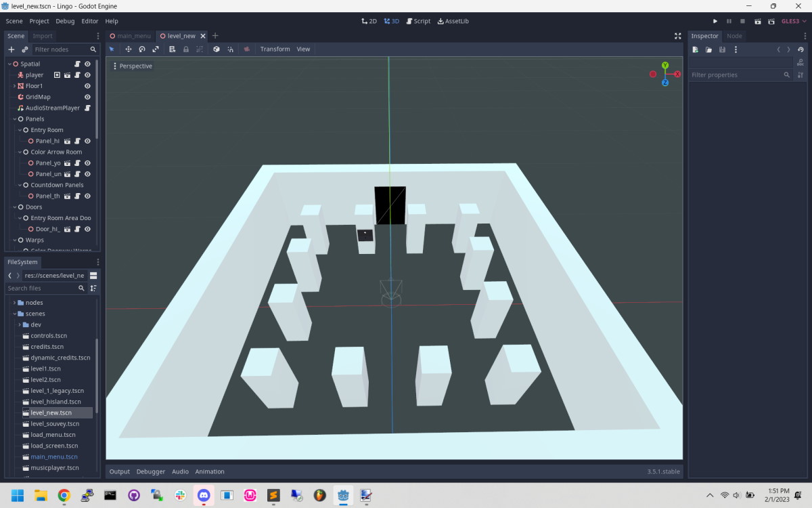
Task: Expand the Floor1 node in scene tree
Action: [14, 86]
